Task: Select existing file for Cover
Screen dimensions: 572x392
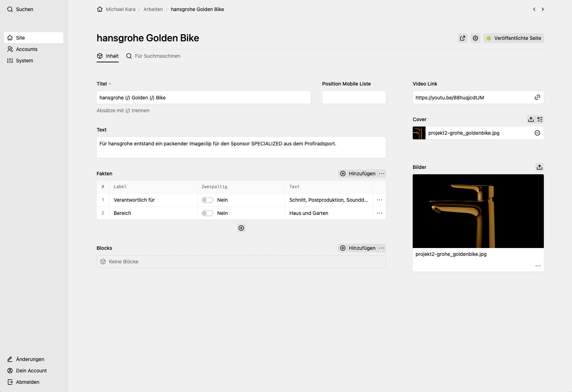Action: tap(540, 119)
